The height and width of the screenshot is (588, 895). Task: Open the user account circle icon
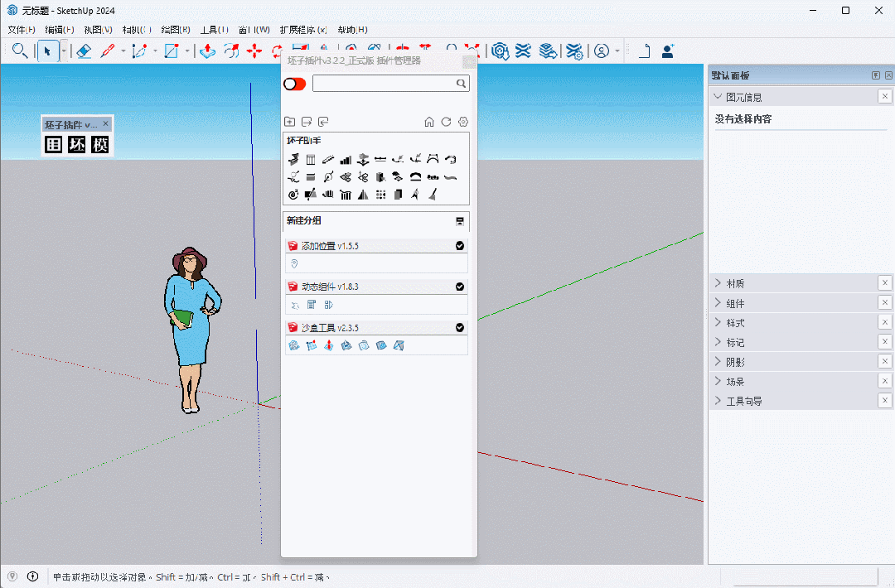point(602,51)
